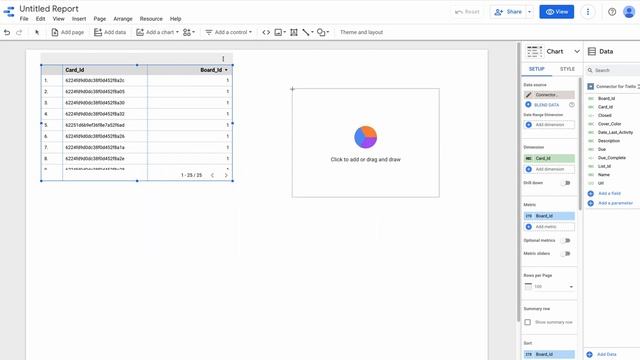Open the Insert menu

[x=79, y=19]
